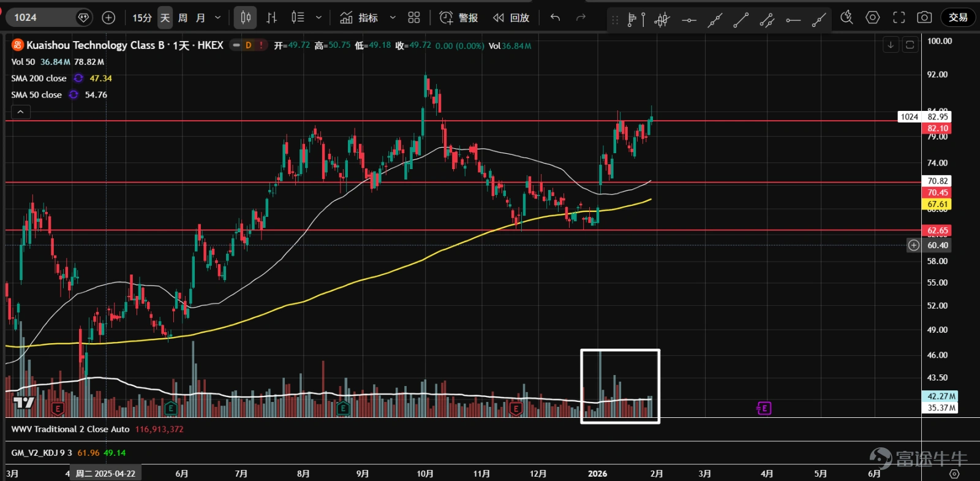Grab the favorites drawing toolbar handle
The image size is (980, 481).
615,20
